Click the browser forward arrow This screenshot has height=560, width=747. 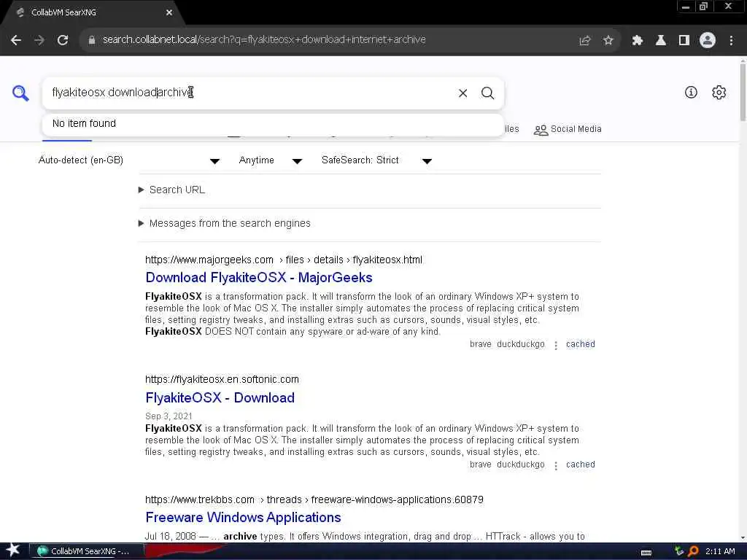(x=39, y=40)
